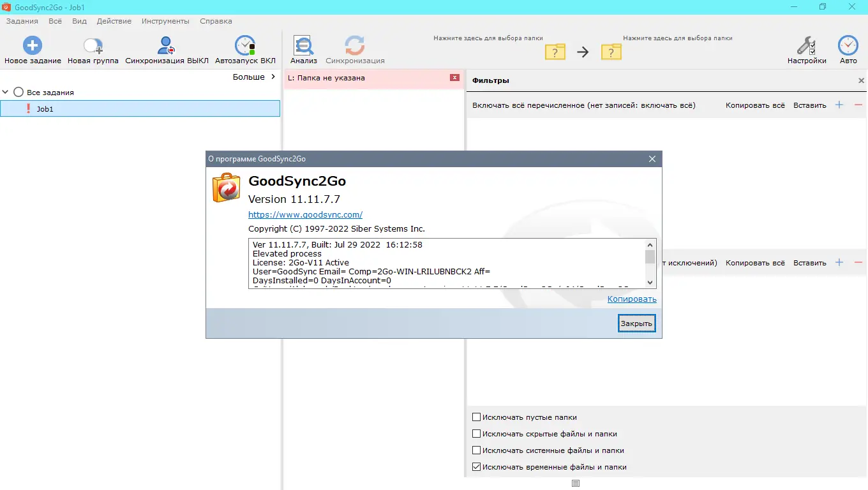Run the Анализ magnifier icon
This screenshot has height=490, width=868.
pyautogui.click(x=304, y=46)
